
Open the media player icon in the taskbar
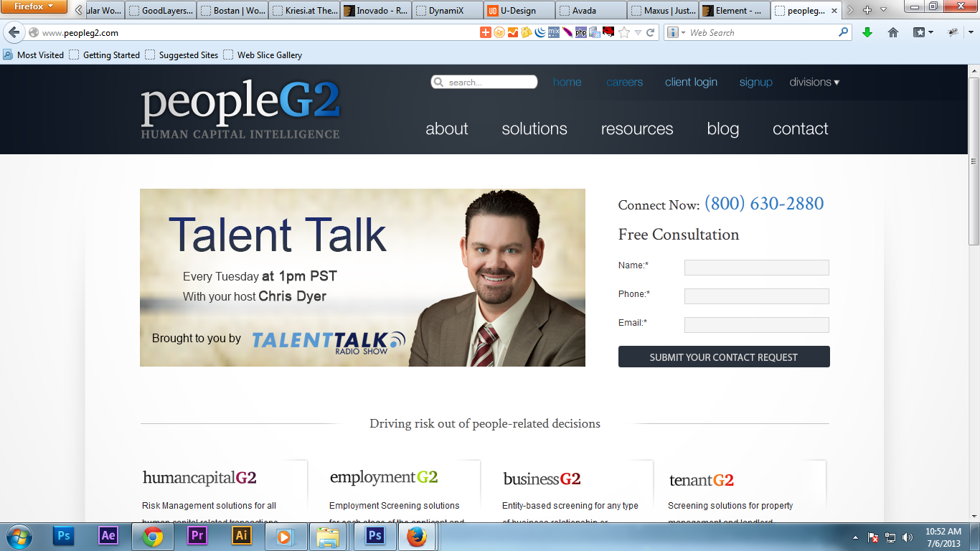285,536
